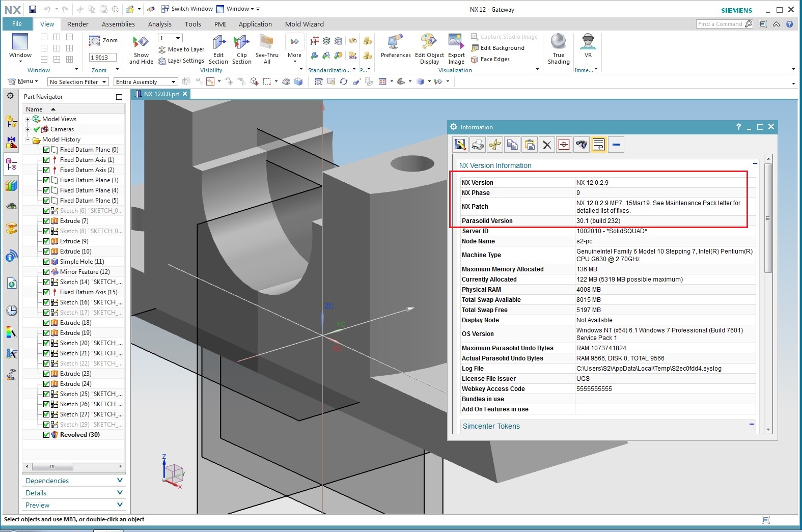Open Show and Hide tool

141,50
